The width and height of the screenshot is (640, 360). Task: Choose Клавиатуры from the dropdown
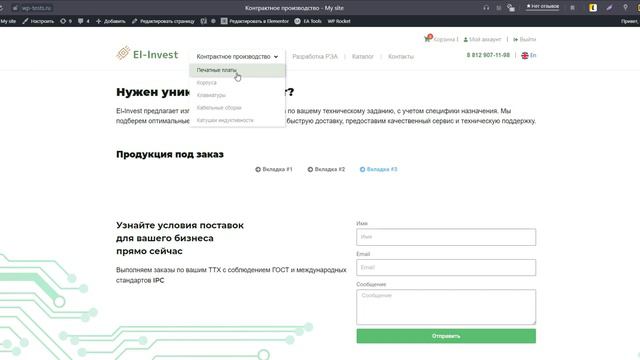coord(237,96)
